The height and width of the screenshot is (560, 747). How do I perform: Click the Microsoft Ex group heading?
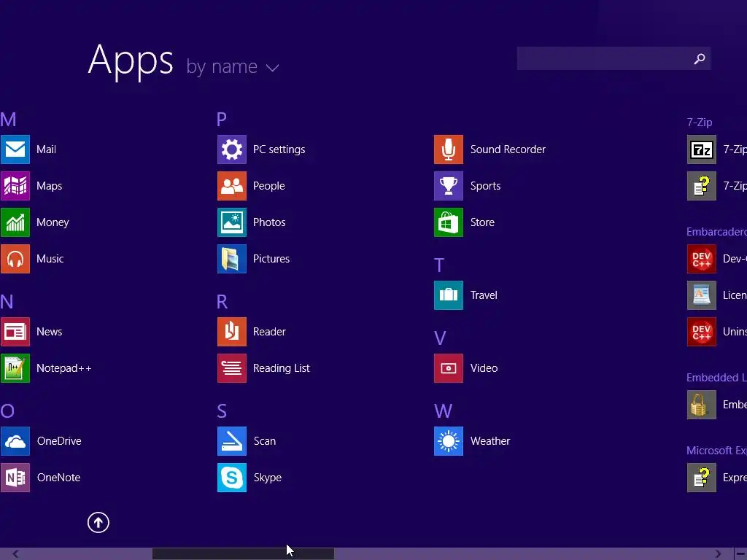716,451
